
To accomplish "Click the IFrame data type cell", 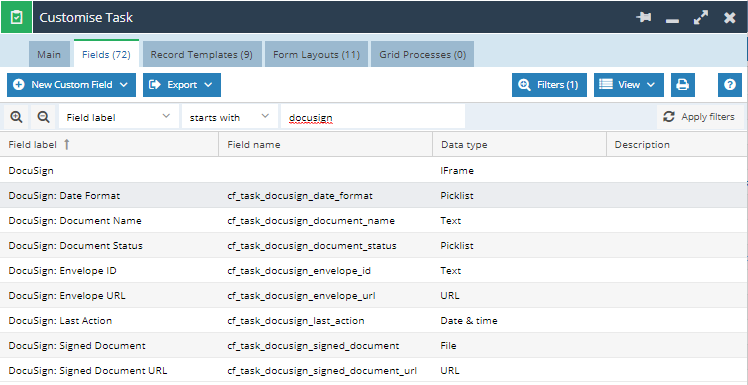I will point(519,170).
